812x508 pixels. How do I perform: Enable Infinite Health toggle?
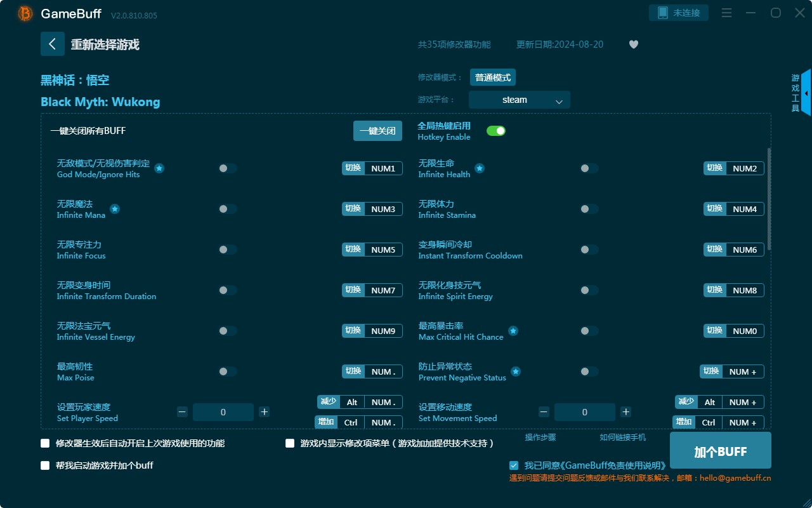point(589,168)
